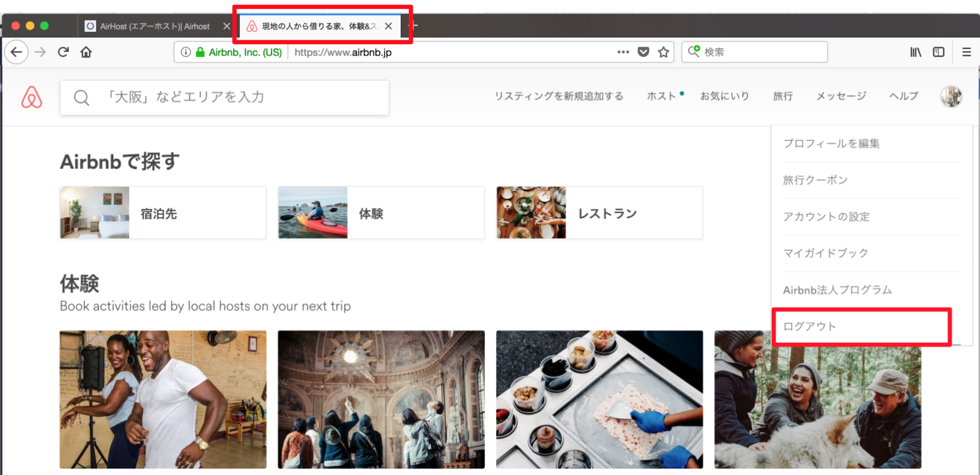Open the Firefox hamburger menu
The height and width of the screenshot is (475, 980).
(x=966, y=52)
